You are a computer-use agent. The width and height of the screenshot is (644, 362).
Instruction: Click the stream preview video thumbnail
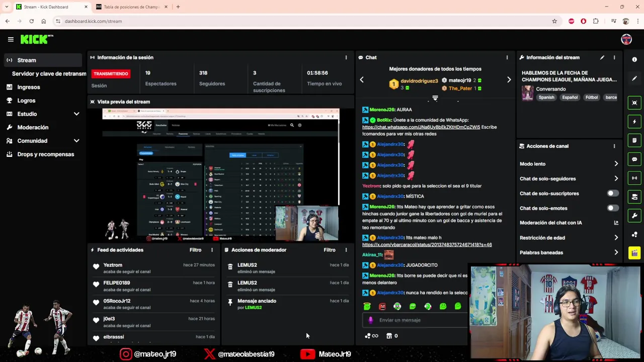[x=221, y=175]
